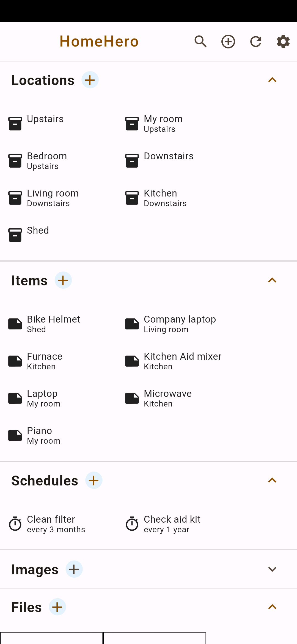Click the circular add button in the top bar
Screen dimensions: 297x644
click(228, 41)
